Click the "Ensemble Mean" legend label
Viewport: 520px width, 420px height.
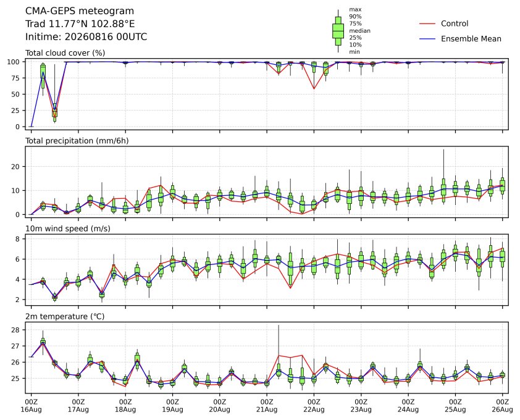(x=471, y=39)
